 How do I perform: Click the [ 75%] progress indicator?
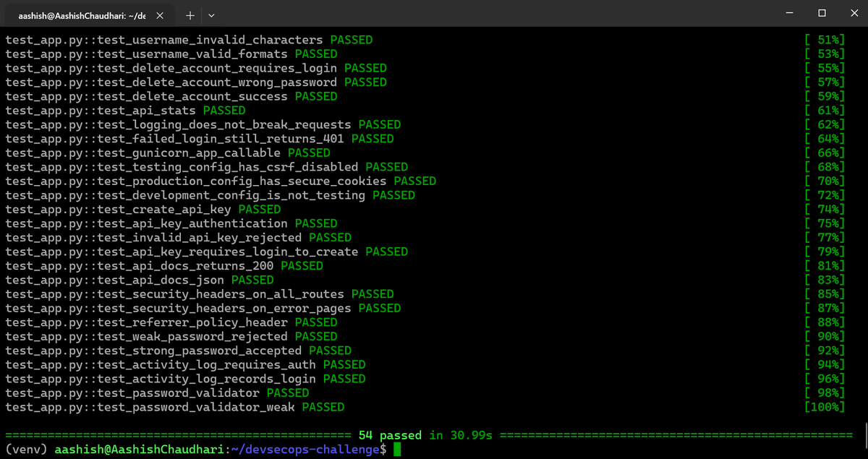[x=824, y=223]
